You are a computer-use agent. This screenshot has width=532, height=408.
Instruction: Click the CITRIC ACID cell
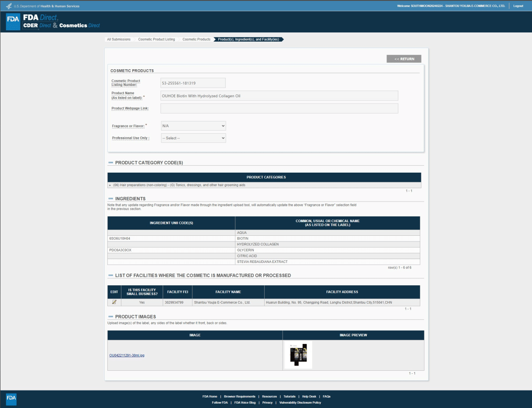coord(327,256)
